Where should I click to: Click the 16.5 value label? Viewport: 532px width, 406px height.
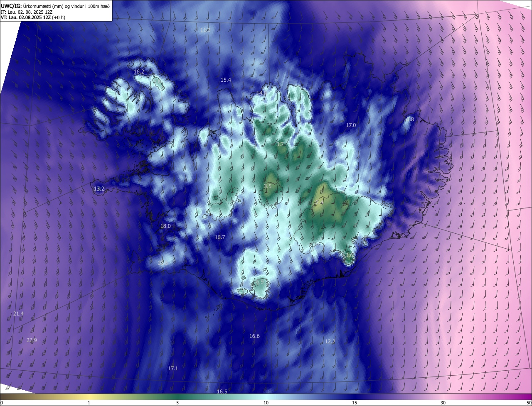coord(222,392)
